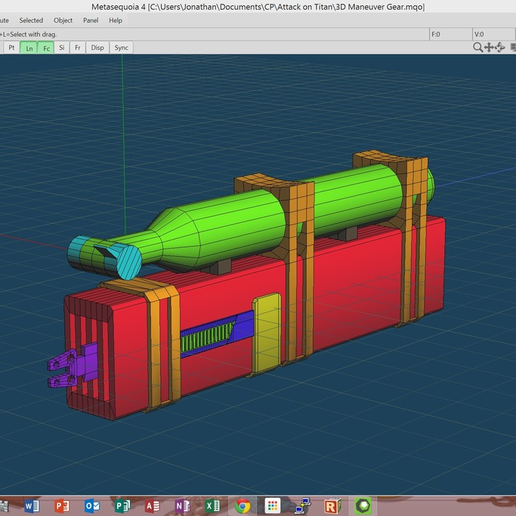The width and height of the screenshot is (516, 516).
Task: Click the green bottle cylinder in viewport
Action: pos(233,227)
